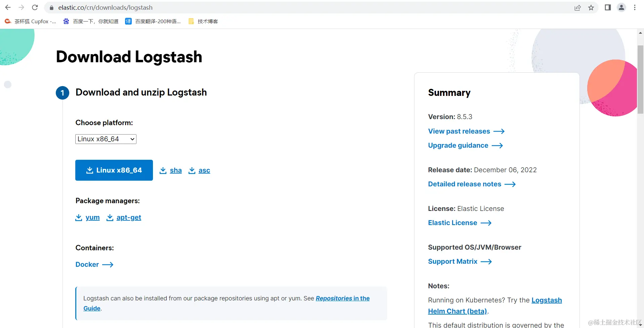Viewport: 644px width, 328px height.
Task: Open the apt-get package manager link
Action: coord(124,218)
